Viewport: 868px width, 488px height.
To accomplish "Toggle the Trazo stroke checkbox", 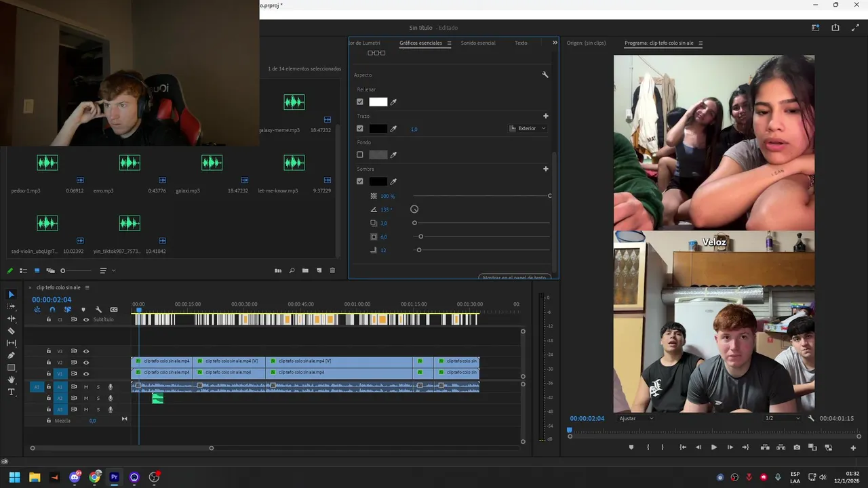I will click(360, 128).
